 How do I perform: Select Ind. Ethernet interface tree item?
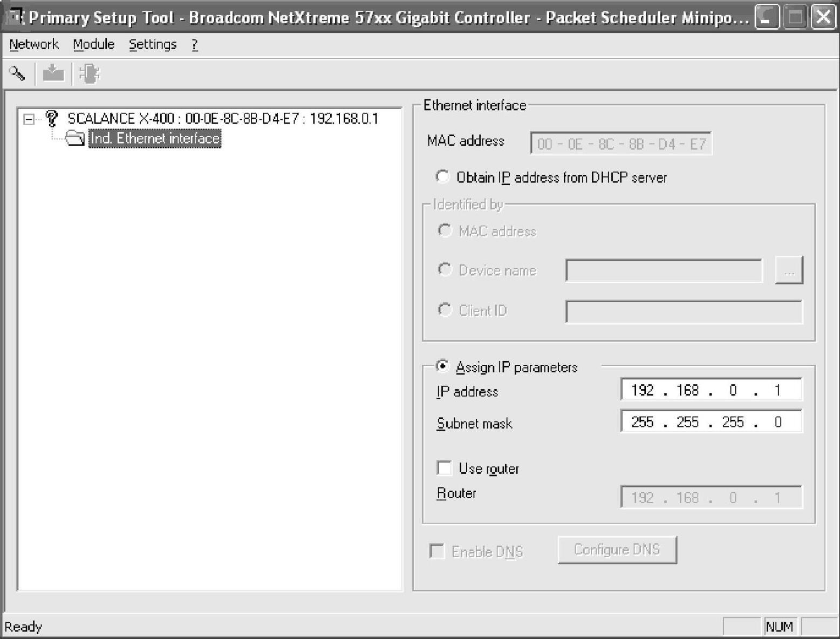point(155,139)
